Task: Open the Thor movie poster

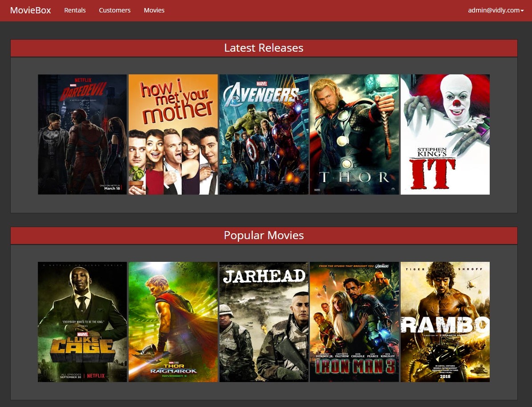Action: (354, 134)
